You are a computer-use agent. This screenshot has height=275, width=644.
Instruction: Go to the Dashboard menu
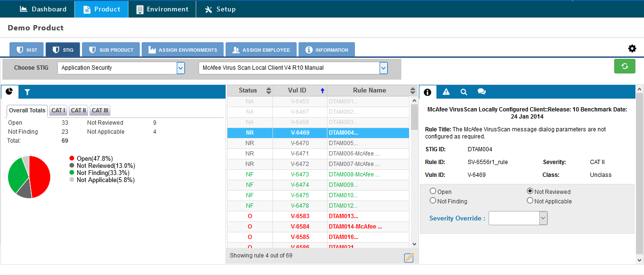pos(43,9)
